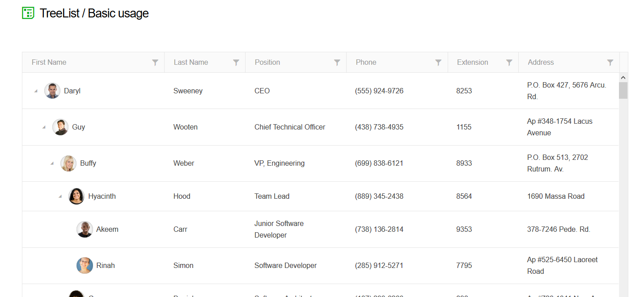Collapse the Guy Wooten tree row
Viewport: 644px width, 297px height.
tap(44, 127)
